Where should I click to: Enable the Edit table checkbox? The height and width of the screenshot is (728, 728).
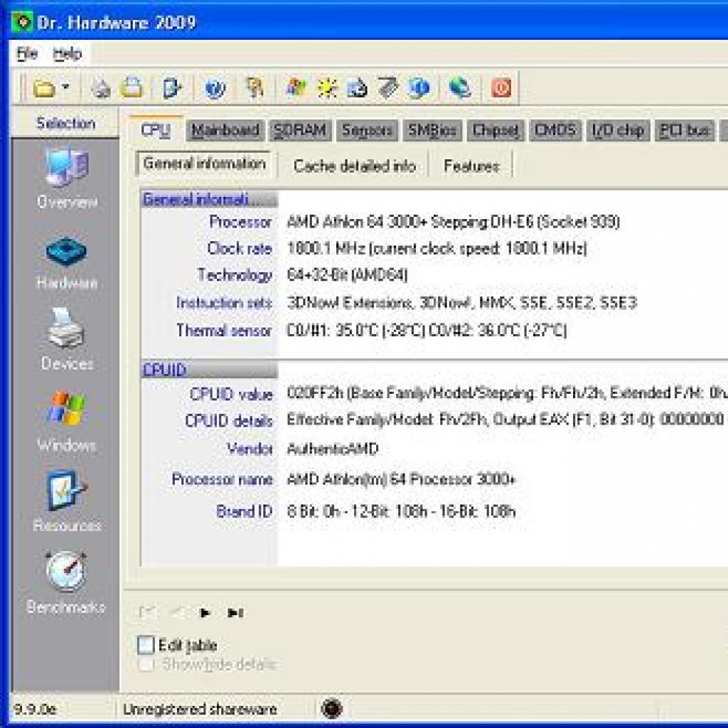point(146,644)
